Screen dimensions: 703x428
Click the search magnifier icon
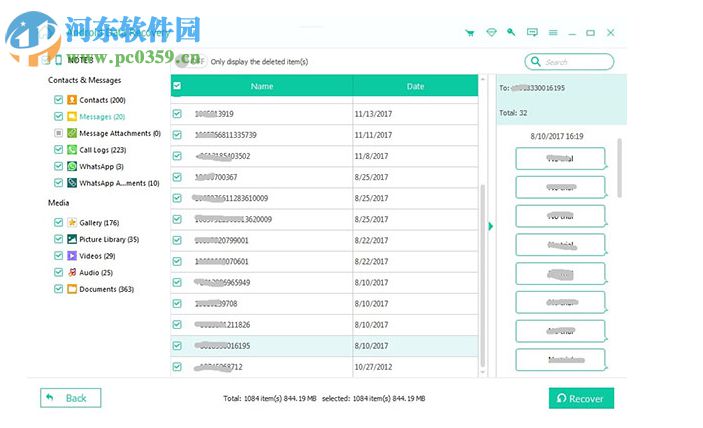point(535,61)
